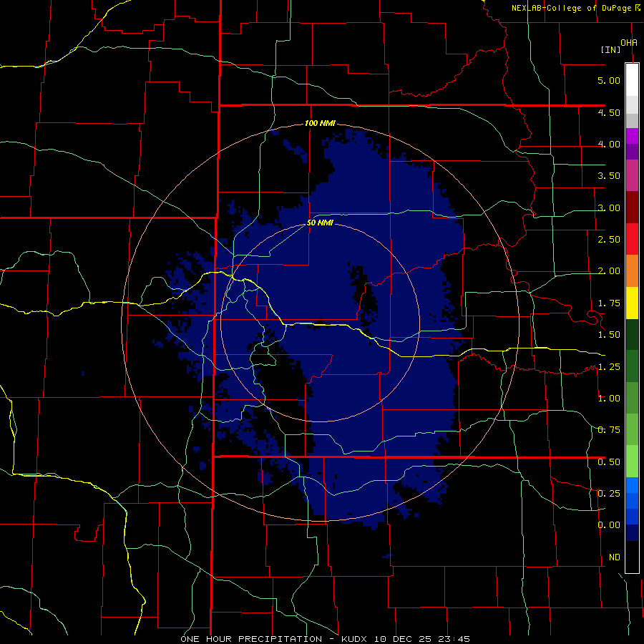Click the 1.00 legend value

click(609, 399)
